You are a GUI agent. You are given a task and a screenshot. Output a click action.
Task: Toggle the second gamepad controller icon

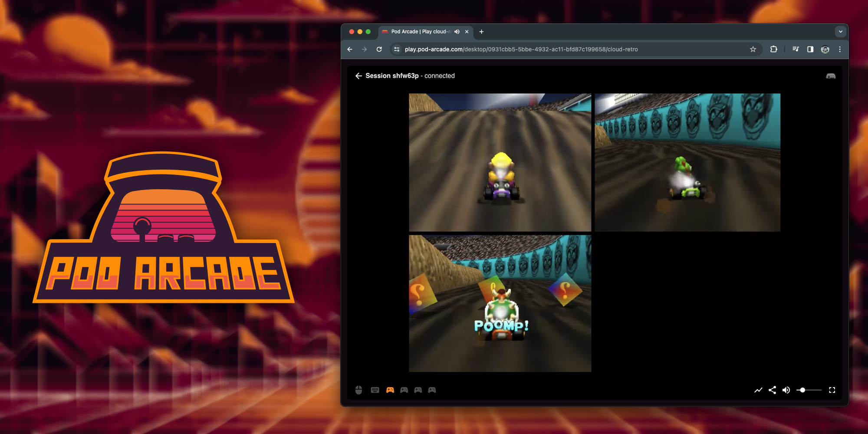[404, 390]
